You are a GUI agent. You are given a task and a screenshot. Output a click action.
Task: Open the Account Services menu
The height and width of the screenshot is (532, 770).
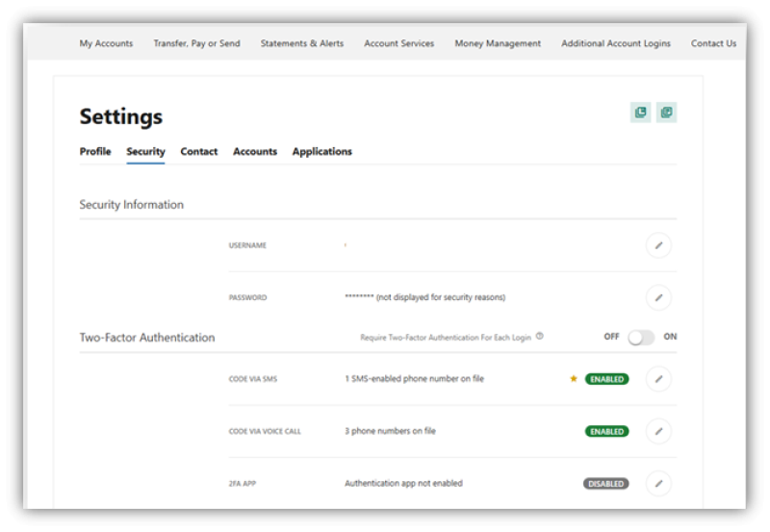398,43
